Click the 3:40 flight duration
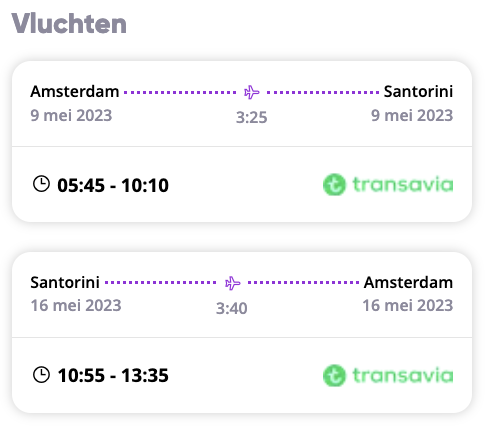This screenshot has width=494, height=430. coord(232,308)
